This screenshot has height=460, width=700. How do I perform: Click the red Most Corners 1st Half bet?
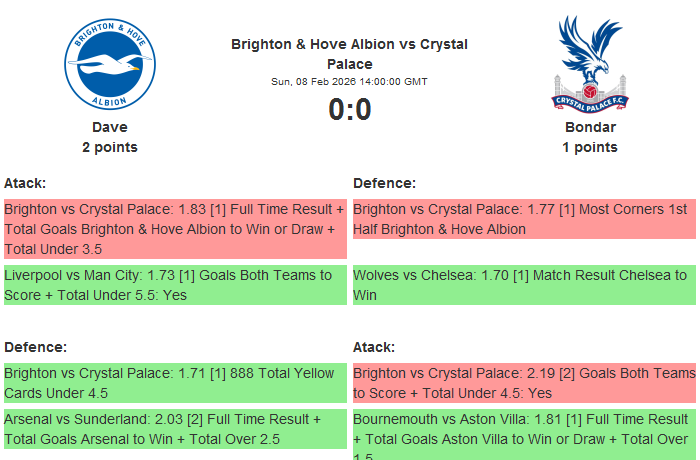[524, 219]
